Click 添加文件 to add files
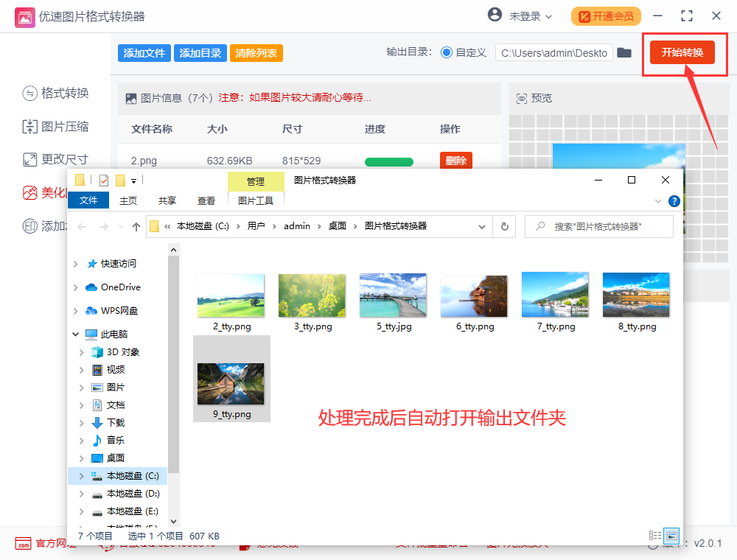737x560 pixels. (144, 53)
